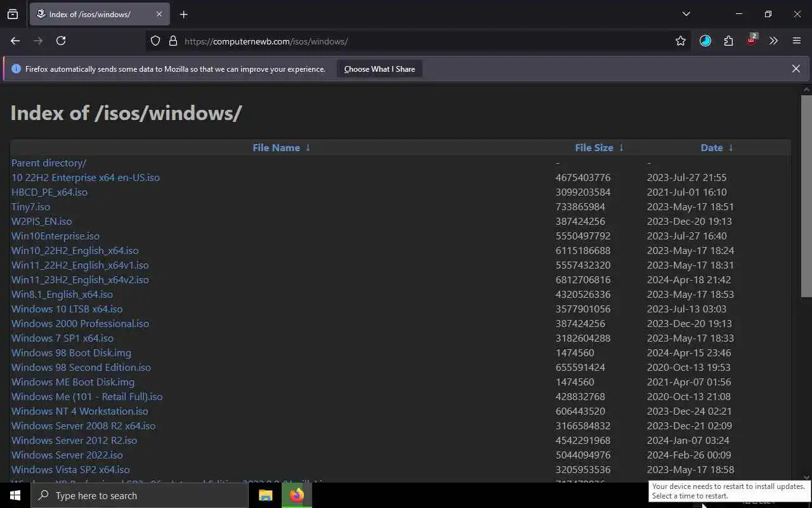Click the scrollbar down arrow

coord(806,478)
